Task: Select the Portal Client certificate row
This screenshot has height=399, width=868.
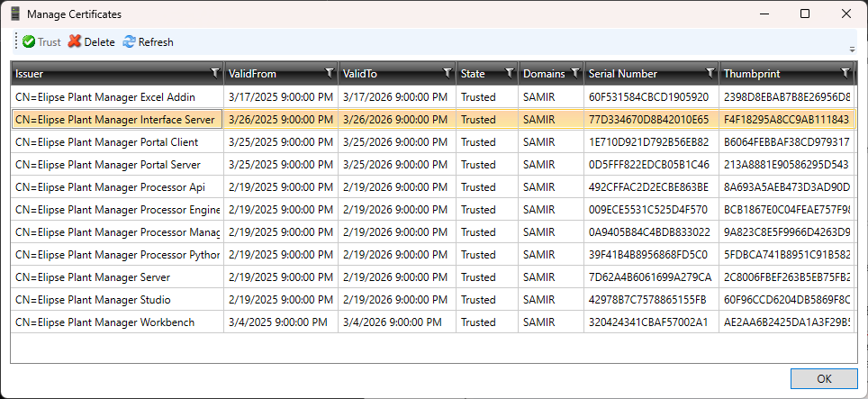Action: point(433,142)
